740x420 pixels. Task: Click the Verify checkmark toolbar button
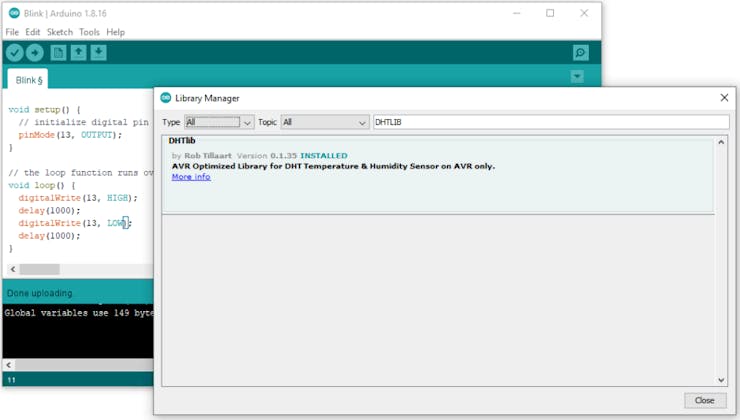[15, 53]
